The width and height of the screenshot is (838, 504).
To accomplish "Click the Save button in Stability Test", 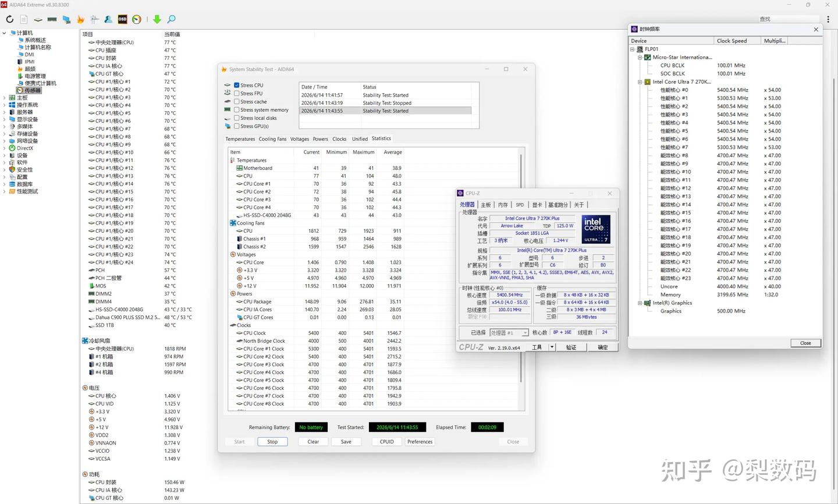I will click(x=346, y=442).
